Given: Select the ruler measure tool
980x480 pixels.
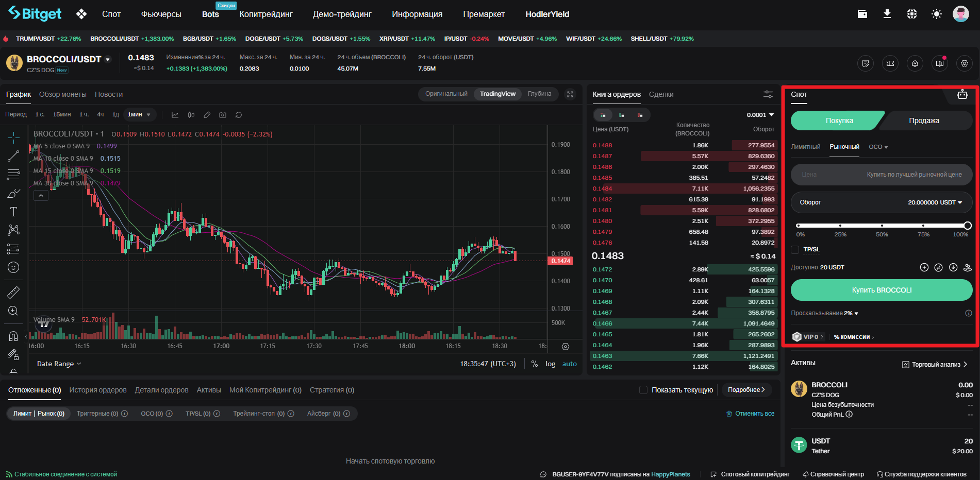Looking at the screenshot, I should click(13, 293).
